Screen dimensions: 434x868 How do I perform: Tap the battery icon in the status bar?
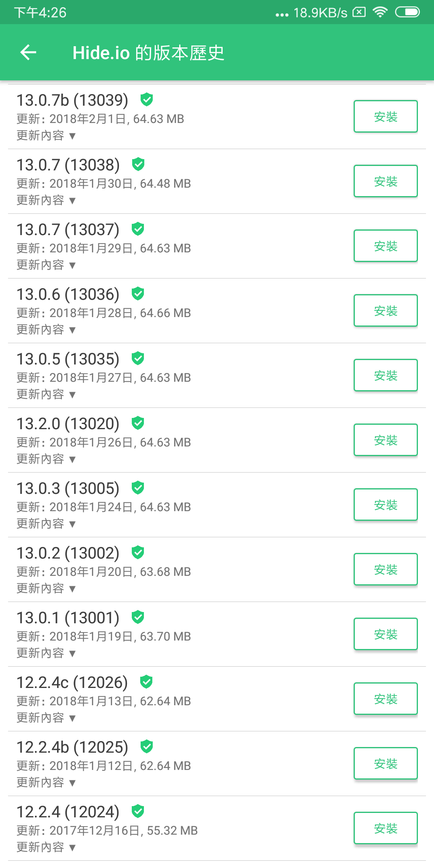tap(407, 12)
